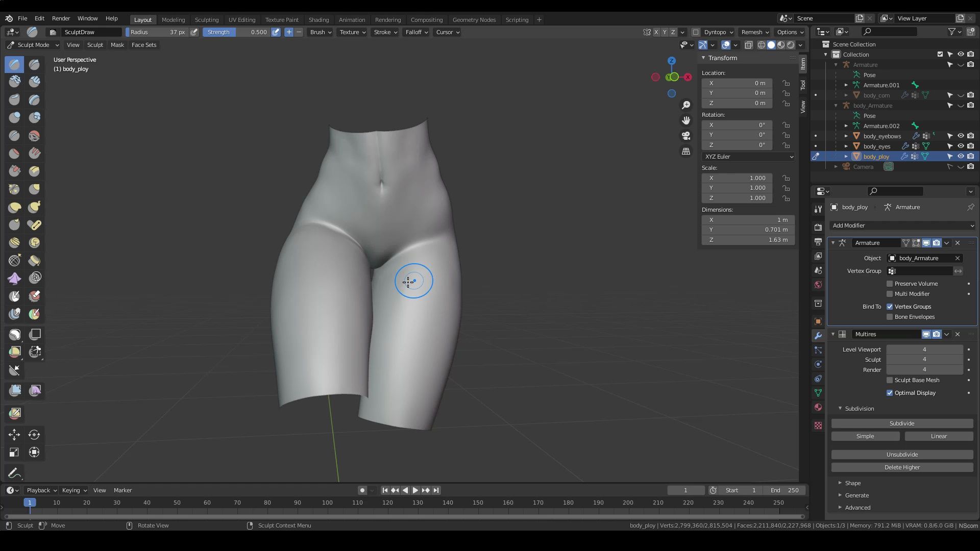This screenshot has width=980, height=551.
Task: Click the Transform tool icon in toolbar
Action: (34, 452)
